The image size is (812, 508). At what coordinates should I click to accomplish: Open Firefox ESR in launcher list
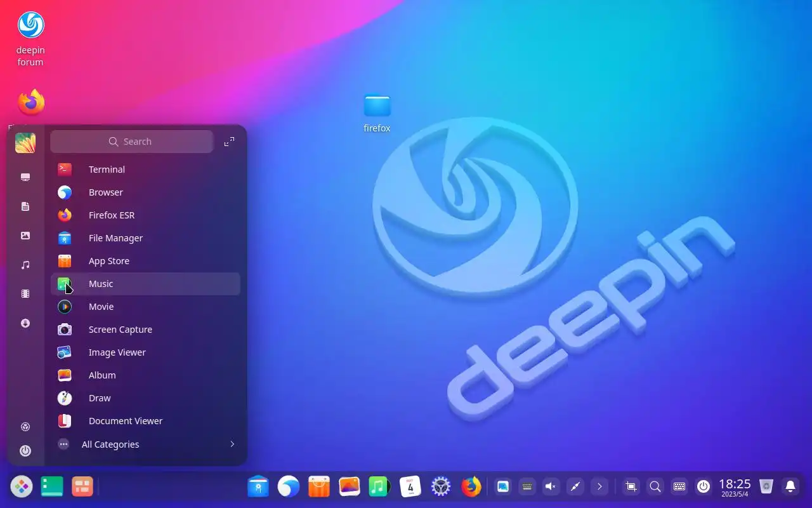point(145,215)
